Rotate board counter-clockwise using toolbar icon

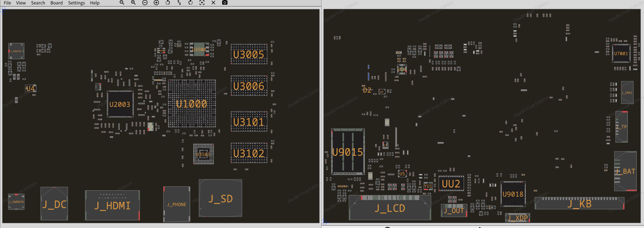point(168,3)
